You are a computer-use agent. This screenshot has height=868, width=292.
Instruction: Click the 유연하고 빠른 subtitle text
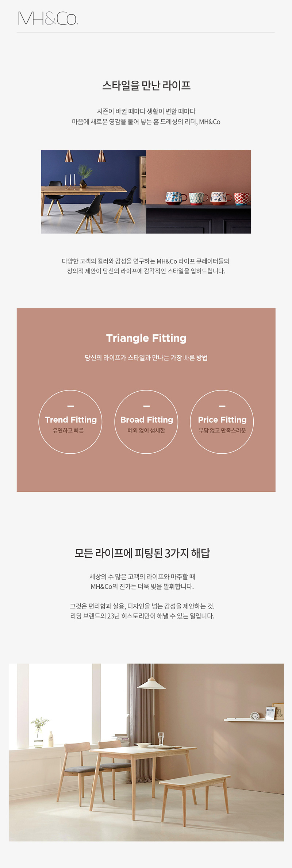point(68,431)
